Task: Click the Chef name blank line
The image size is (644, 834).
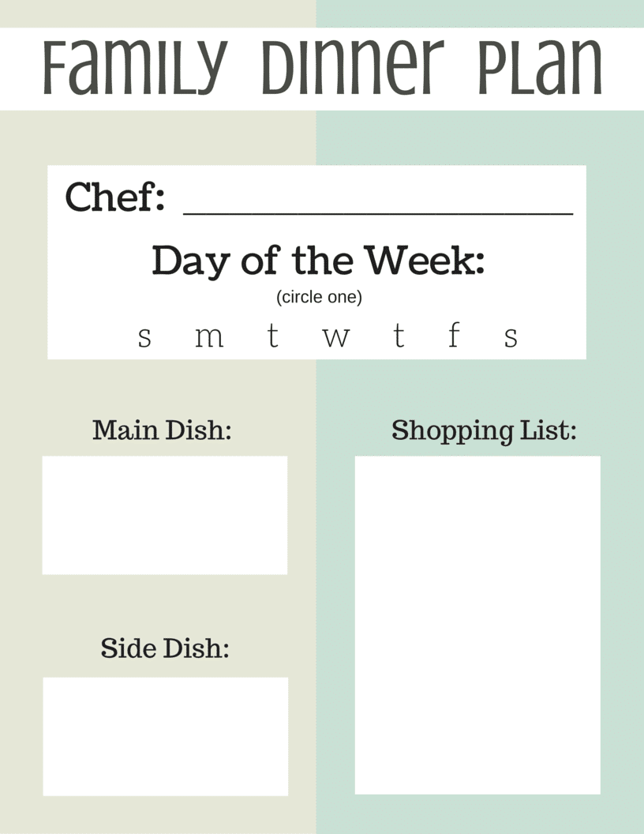Action: pos(378,213)
